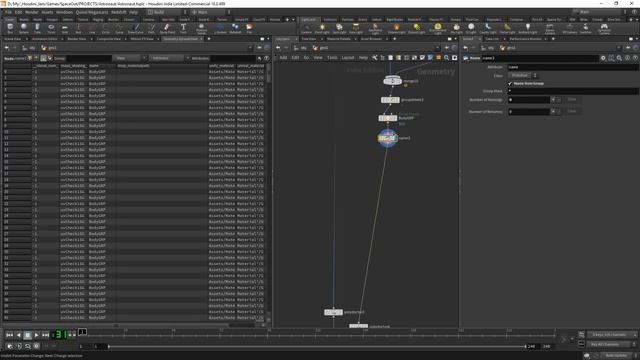Toggle pin on network editor path
Screen dimensions: 640x360
click(447, 48)
